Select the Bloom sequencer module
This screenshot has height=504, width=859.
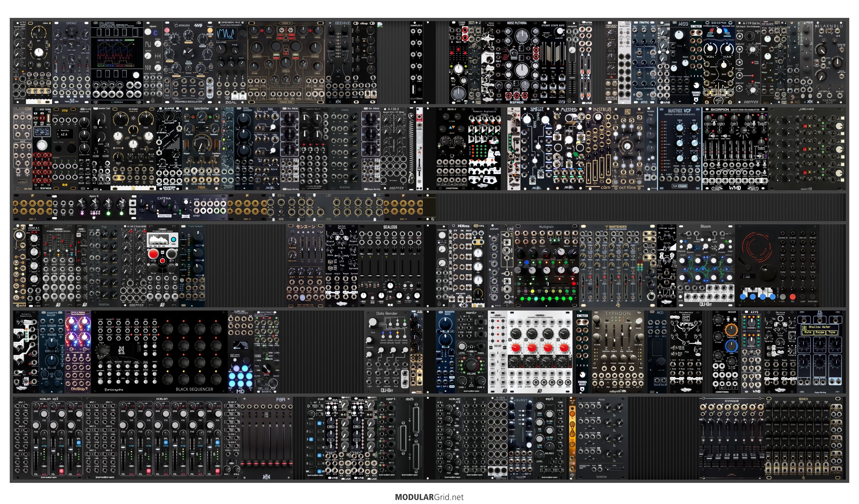[706, 265]
